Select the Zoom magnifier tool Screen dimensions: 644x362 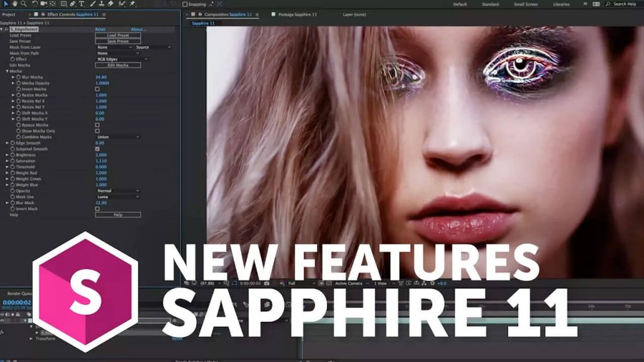(23, 4)
